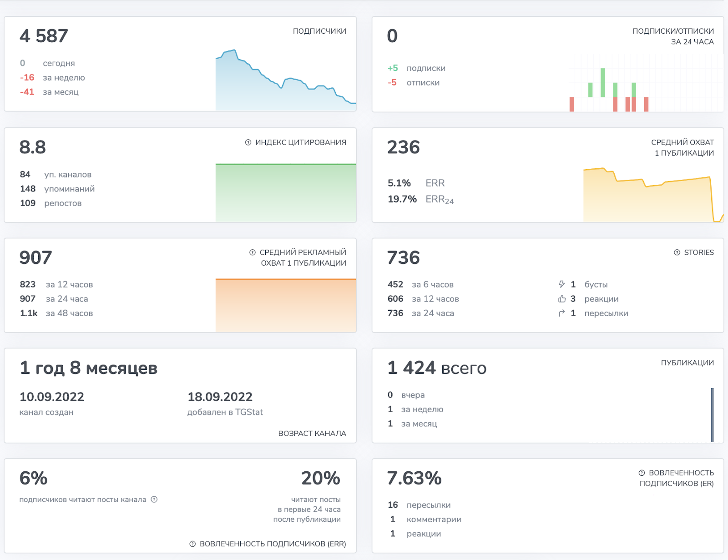Click engagement rate '7.63%'
The width and height of the screenshot is (728, 560).
point(414,478)
